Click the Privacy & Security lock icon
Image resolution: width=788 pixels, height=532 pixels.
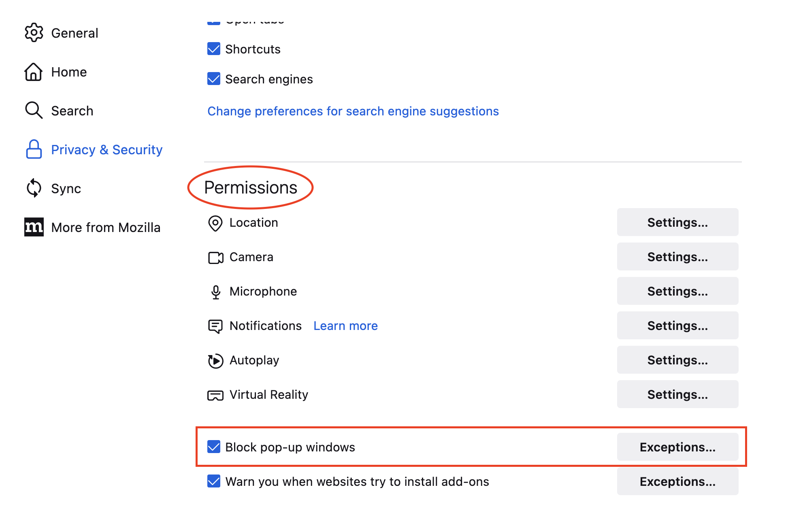(x=34, y=149)
